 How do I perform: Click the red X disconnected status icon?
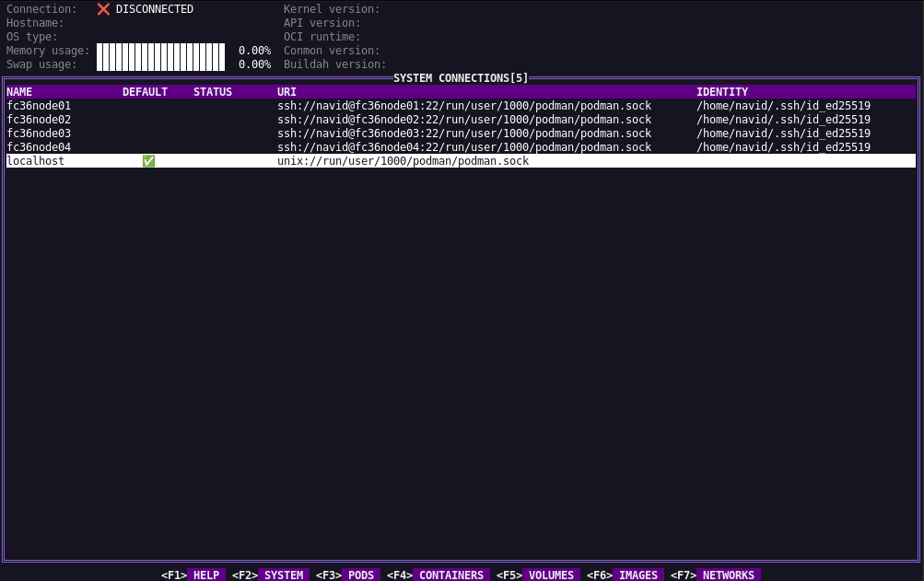[x=103, y=9]
